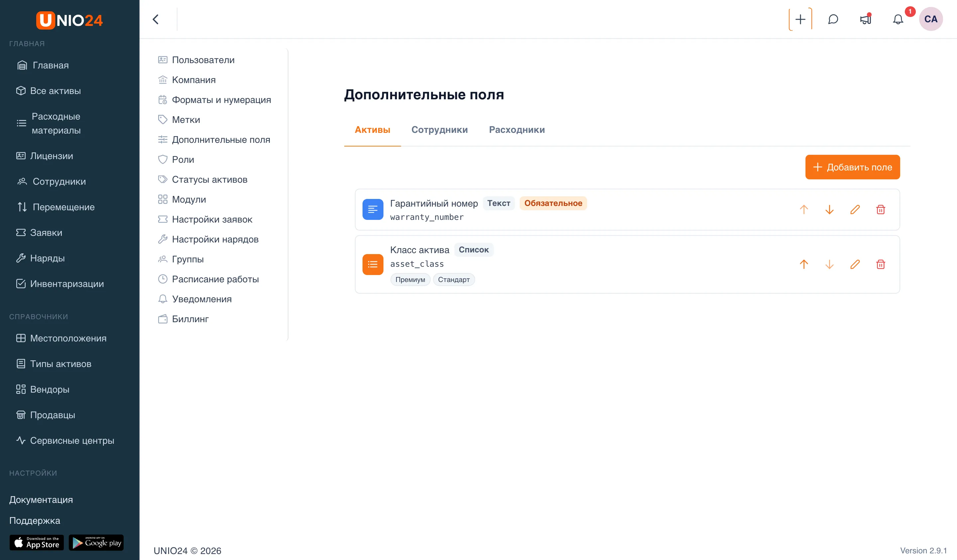Click the plus quick-add icon in header
Screen dimensions: 957x560
[800, 19]
